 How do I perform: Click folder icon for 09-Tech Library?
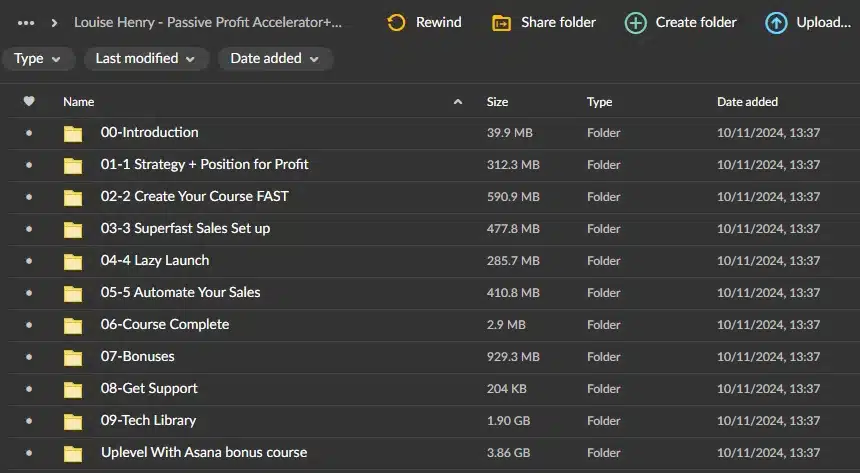click(73, 421)
